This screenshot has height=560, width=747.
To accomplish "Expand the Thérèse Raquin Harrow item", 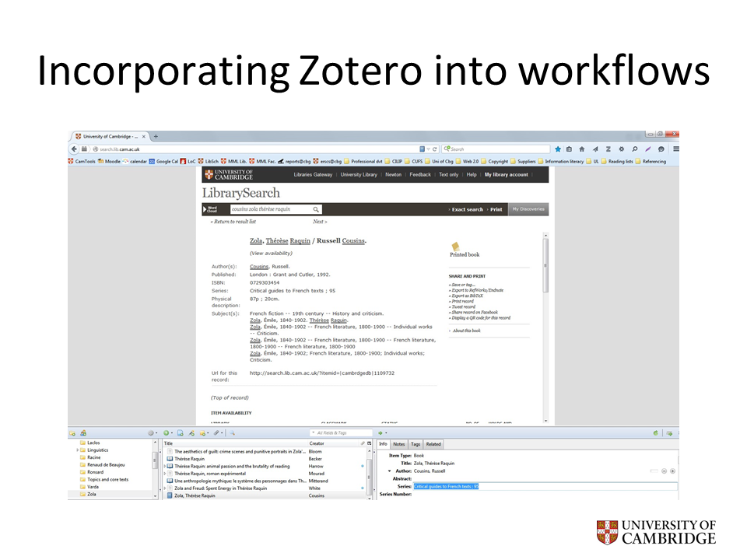I will pos(165,466).
